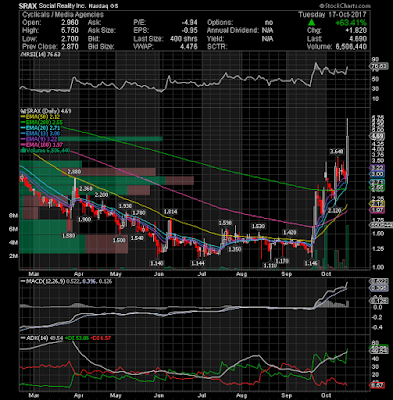The image size is (393, 400).
Task: Click the 1.170 price label
Action: click(x=282, y=260)
